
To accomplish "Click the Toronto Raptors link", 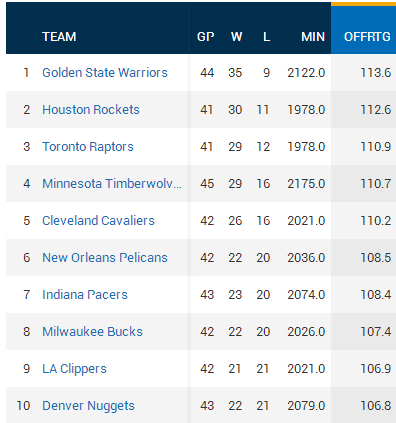I will [x=88, y=147].
